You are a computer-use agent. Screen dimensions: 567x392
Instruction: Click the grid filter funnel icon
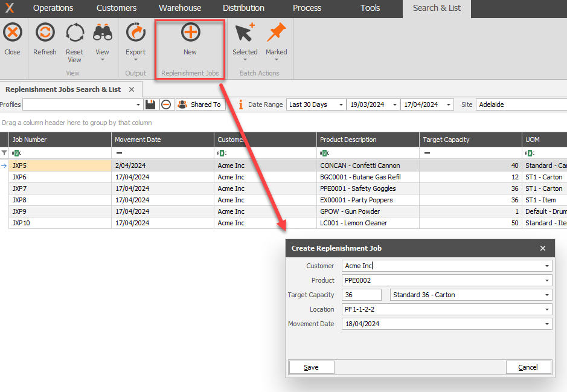coord(4,153)
